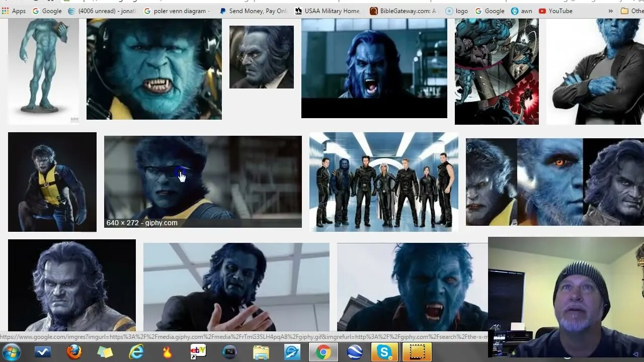Launch Internet Explorer from the taskbar
This screenshot has width=644, height=362.
pos(136,352)
